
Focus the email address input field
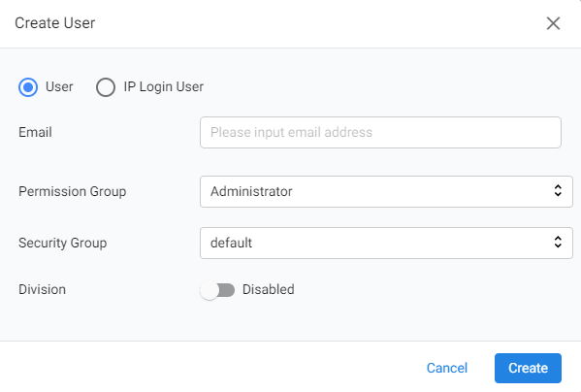click(x=380, y=133)
